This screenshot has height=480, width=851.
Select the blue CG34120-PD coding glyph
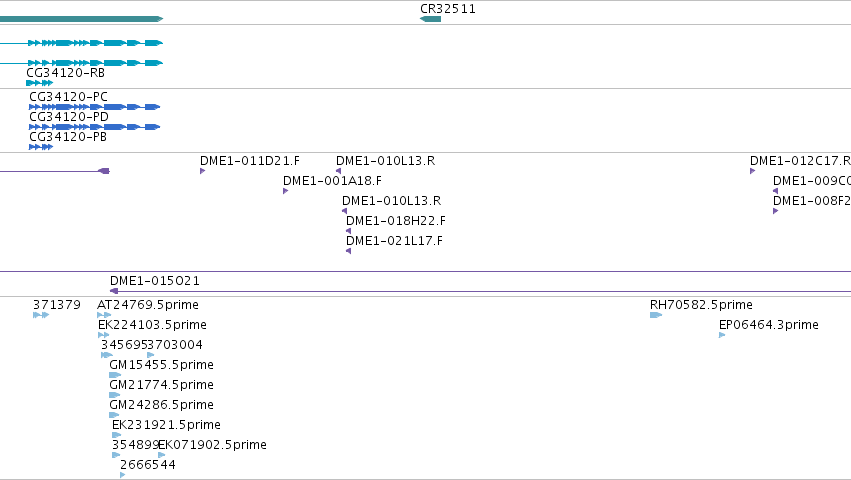(94, 127)
